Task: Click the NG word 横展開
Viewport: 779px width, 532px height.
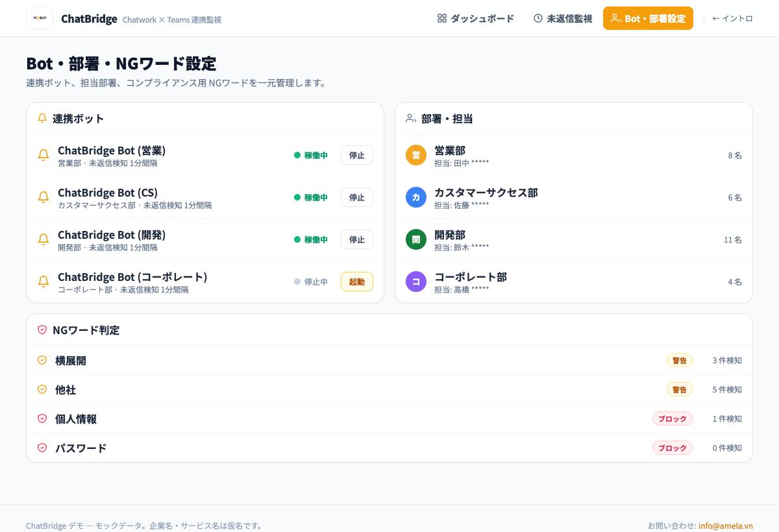Action: (71, 360)
